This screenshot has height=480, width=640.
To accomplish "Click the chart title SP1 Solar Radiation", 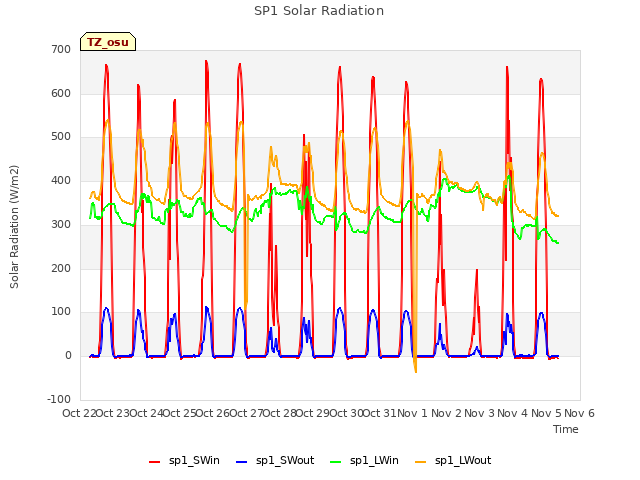I will [319, 11].
